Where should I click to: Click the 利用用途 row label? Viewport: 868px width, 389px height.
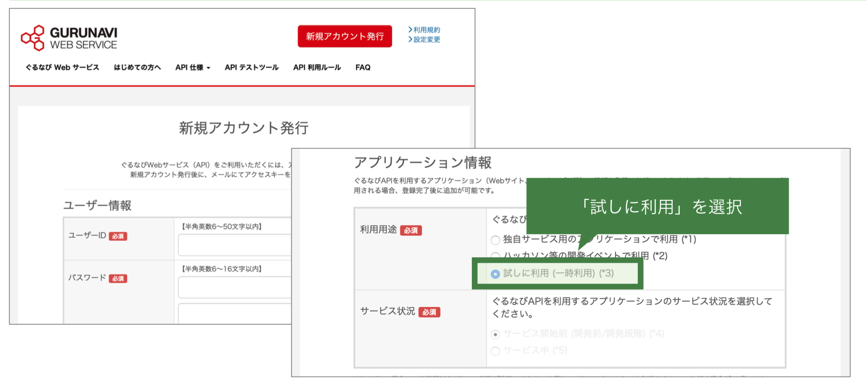[x=378, y=230]
